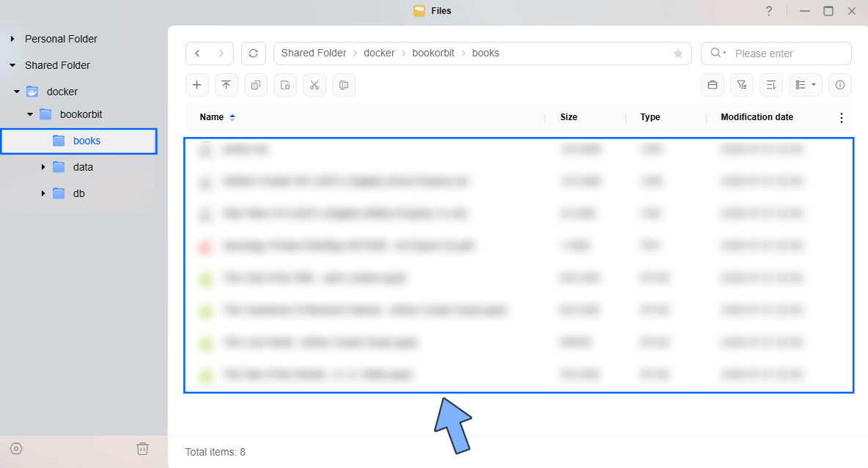Select the db folder in tree
Screen dimensions: 868x468
[x=78, y=193]
